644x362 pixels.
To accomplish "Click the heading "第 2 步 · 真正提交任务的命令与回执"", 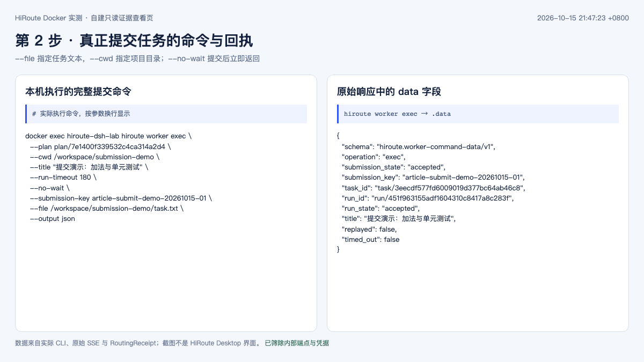I will pyautogui.click(x=134, y=40).
